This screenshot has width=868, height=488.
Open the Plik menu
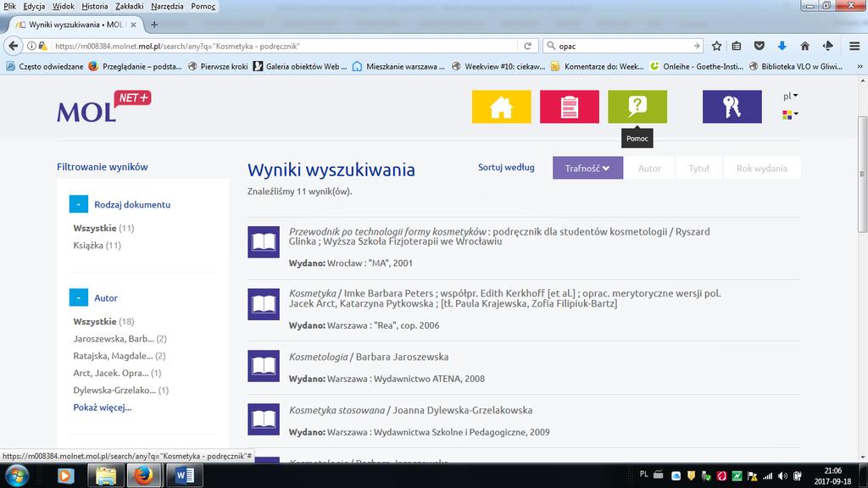(x=9, y=6)
